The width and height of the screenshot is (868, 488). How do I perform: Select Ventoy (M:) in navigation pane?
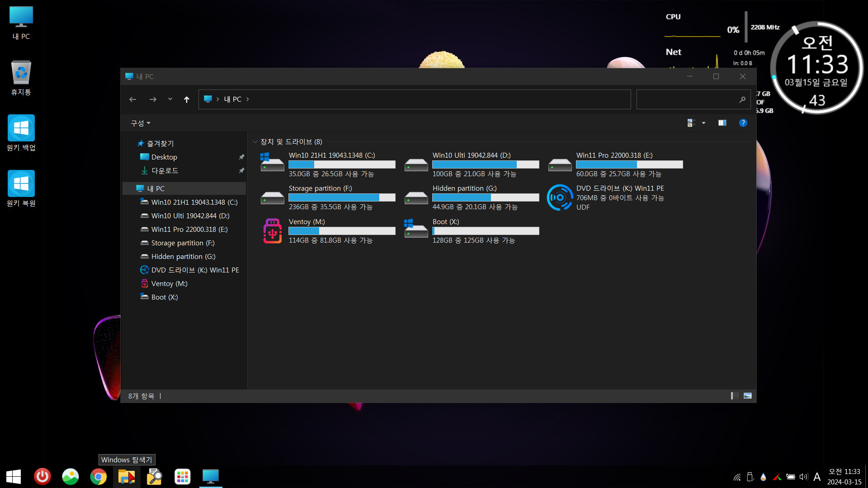(x=169, y=283)
